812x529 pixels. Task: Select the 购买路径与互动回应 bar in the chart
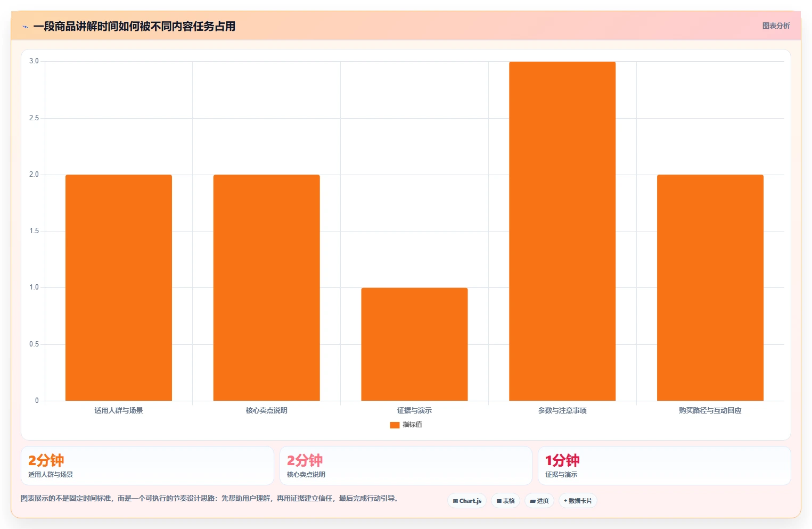[x=710, y=287]
